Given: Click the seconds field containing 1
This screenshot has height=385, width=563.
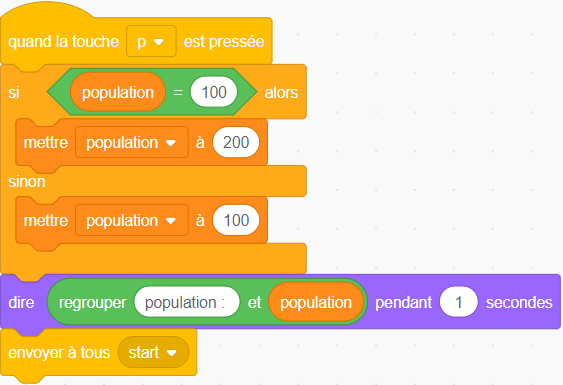Looking at the screenshot, I should coord(459,302).
